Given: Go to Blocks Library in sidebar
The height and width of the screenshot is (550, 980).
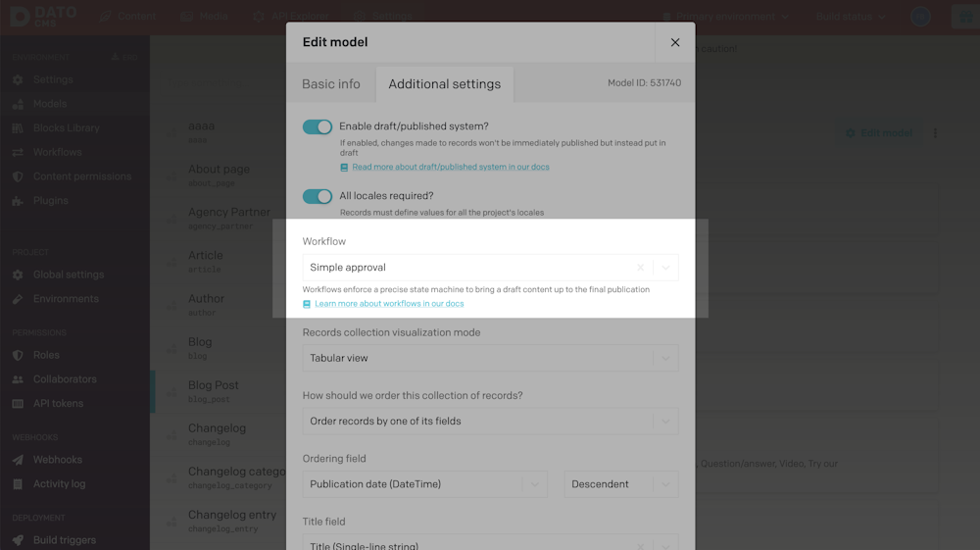Looking at the screenshot, I should (x=67, y=128).
